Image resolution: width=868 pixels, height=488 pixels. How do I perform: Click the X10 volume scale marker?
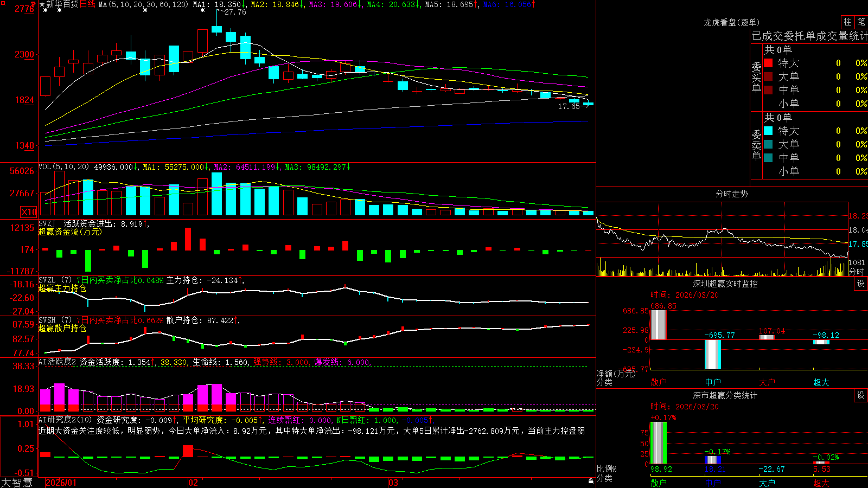(29, 212)
